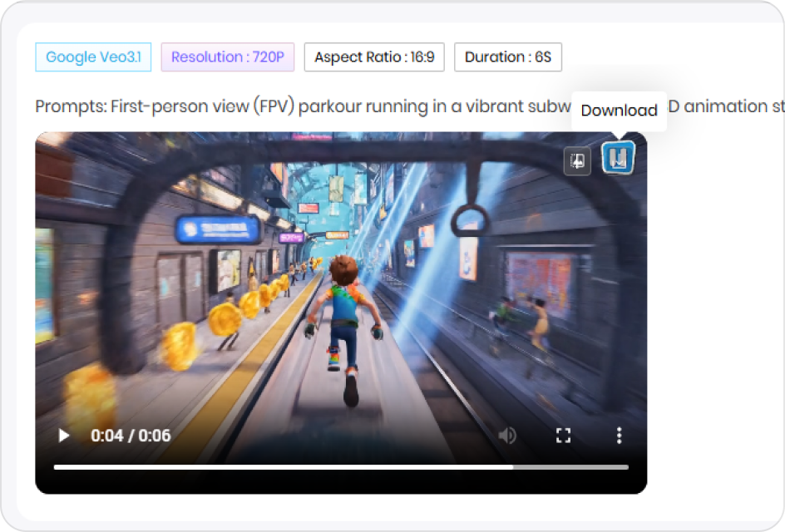Play the parkour video
Image resolution: width=785 pixels, height=532 pixels.
coord(63,435)
